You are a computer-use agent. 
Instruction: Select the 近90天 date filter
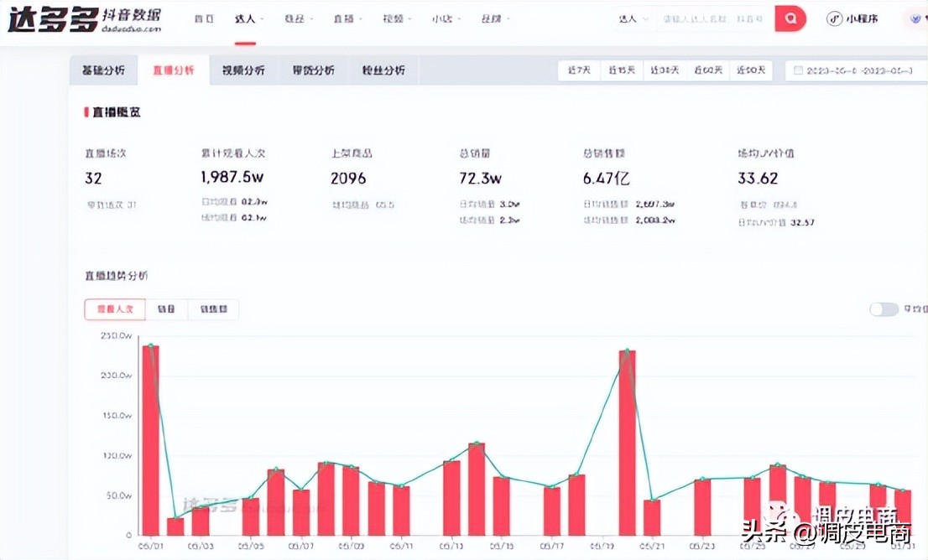[x=751, y=70]
